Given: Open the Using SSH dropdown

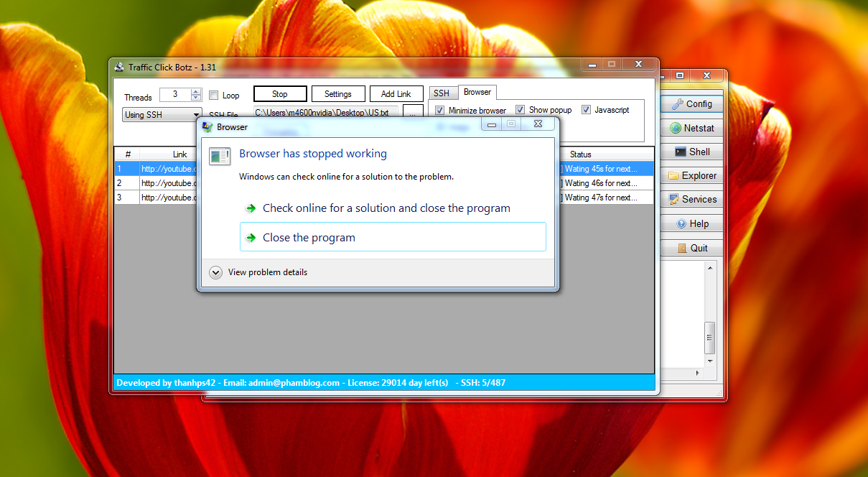Looking at the screenshot, I should tap(162, 115).
